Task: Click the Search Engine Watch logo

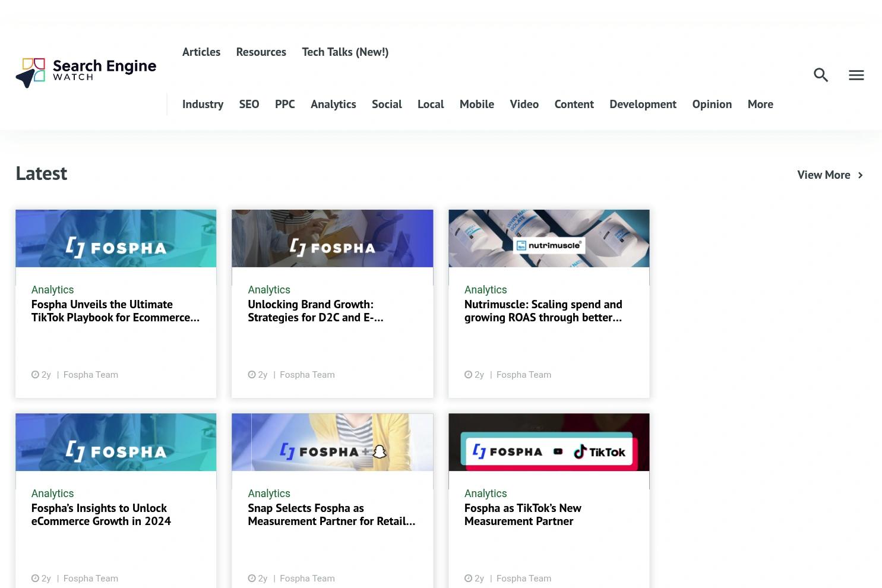Action: 86,73
